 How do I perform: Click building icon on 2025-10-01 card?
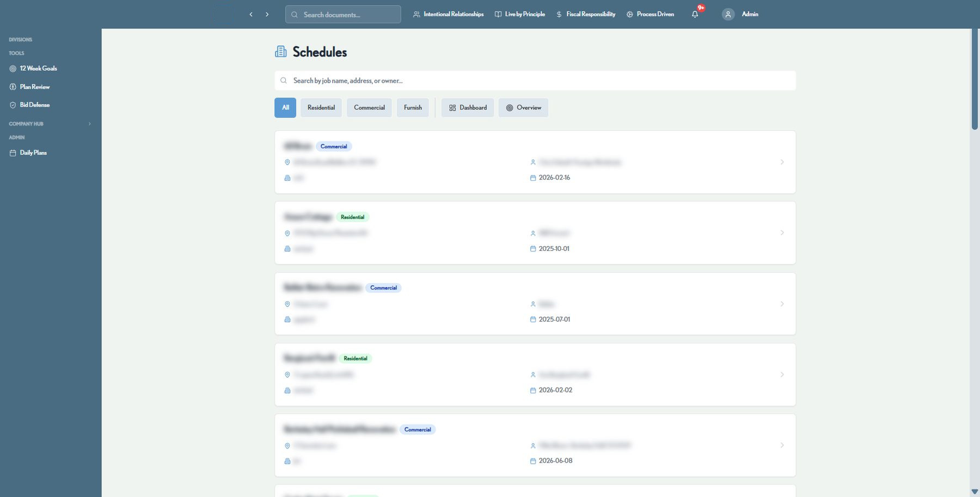[x=287, y=249]
